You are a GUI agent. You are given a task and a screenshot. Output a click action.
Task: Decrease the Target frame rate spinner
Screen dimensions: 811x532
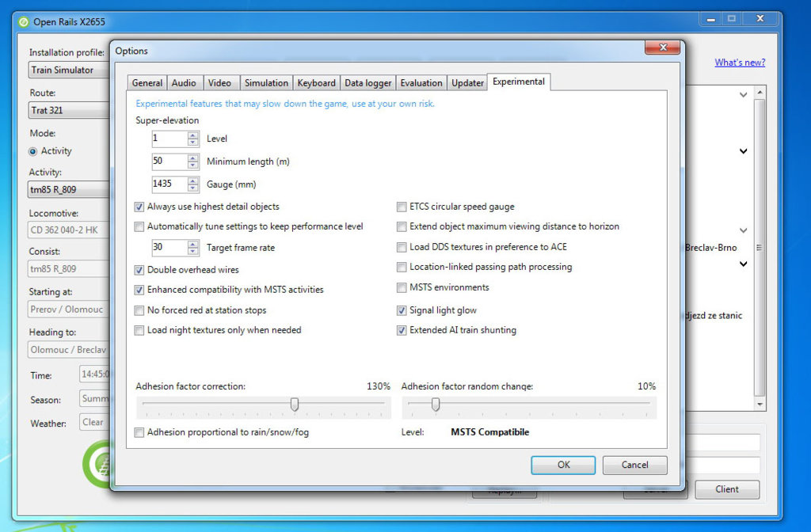pos(193,252)
